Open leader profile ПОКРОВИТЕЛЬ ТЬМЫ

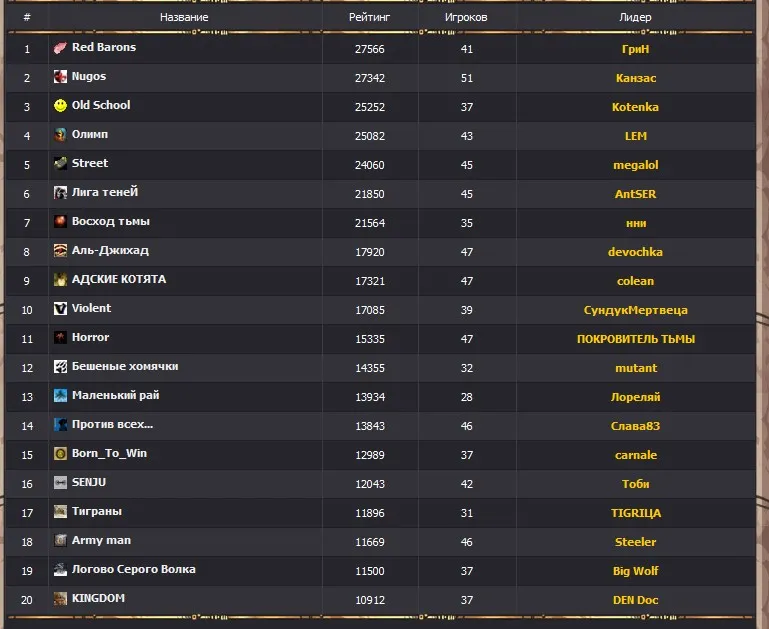coord(635,339)
